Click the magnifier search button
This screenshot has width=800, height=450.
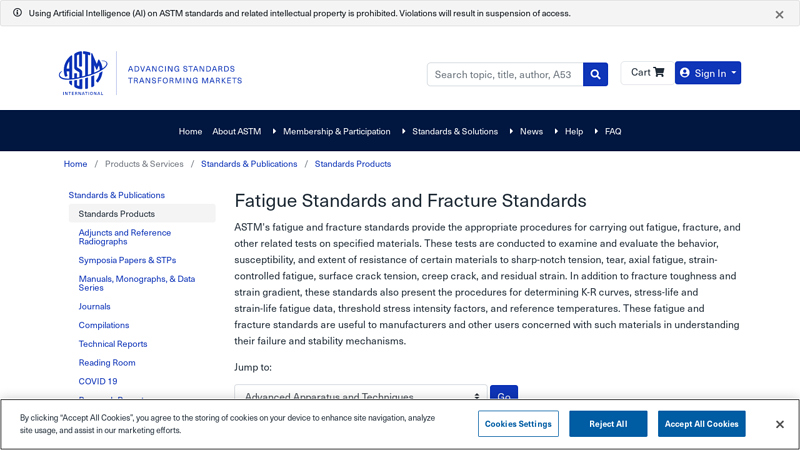[x=595, y=74]
